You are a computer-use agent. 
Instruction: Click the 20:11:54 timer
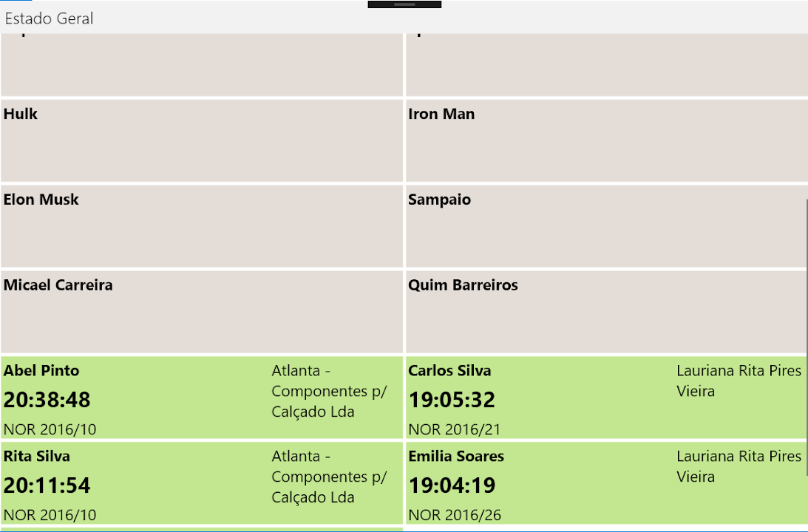coord(47,485)
